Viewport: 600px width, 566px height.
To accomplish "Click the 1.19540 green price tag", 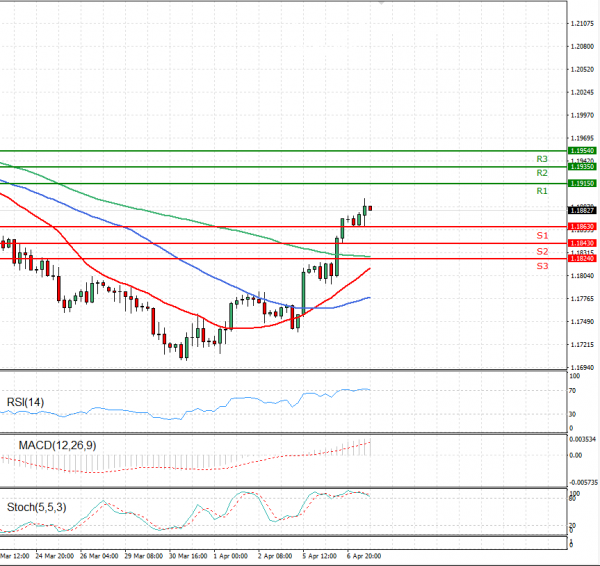I will coord(582,150).
